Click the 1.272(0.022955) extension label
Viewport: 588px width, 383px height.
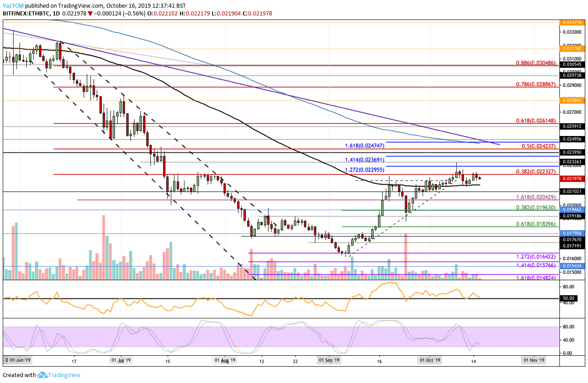364,169
